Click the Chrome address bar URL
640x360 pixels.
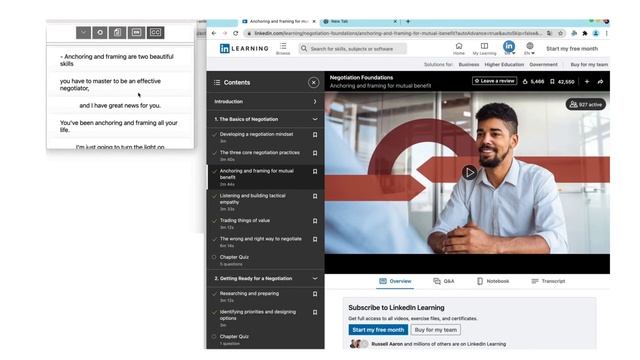click(398, 33)
